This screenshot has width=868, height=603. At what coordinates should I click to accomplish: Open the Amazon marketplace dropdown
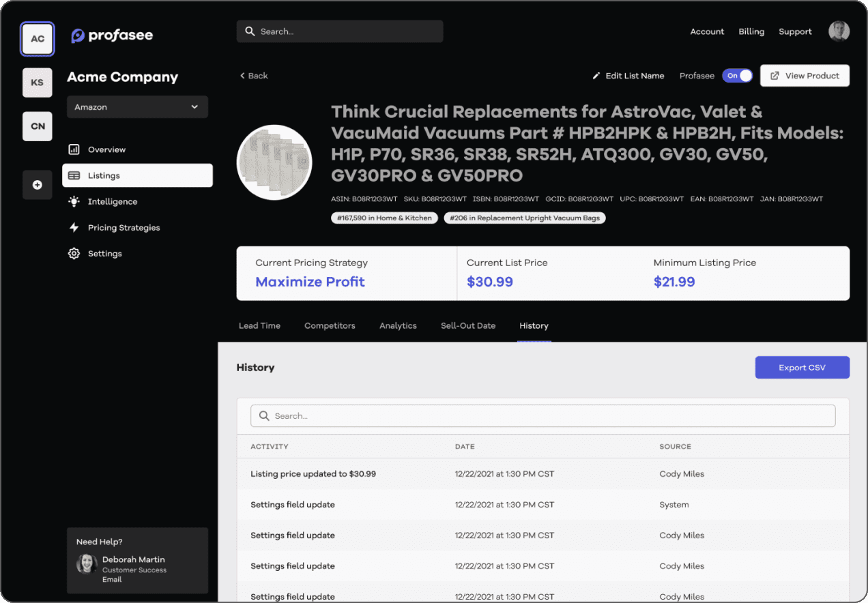point(137,107)
